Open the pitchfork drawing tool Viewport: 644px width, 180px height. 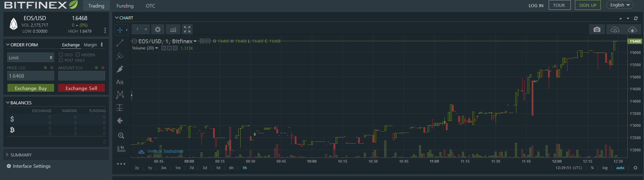point(120,56)
